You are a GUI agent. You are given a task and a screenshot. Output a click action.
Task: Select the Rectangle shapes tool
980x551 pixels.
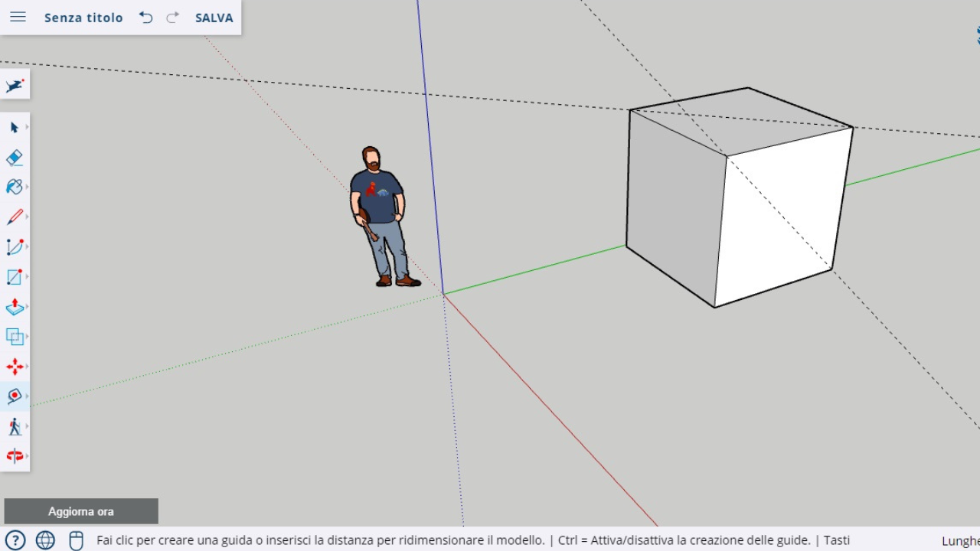point(14,276)
